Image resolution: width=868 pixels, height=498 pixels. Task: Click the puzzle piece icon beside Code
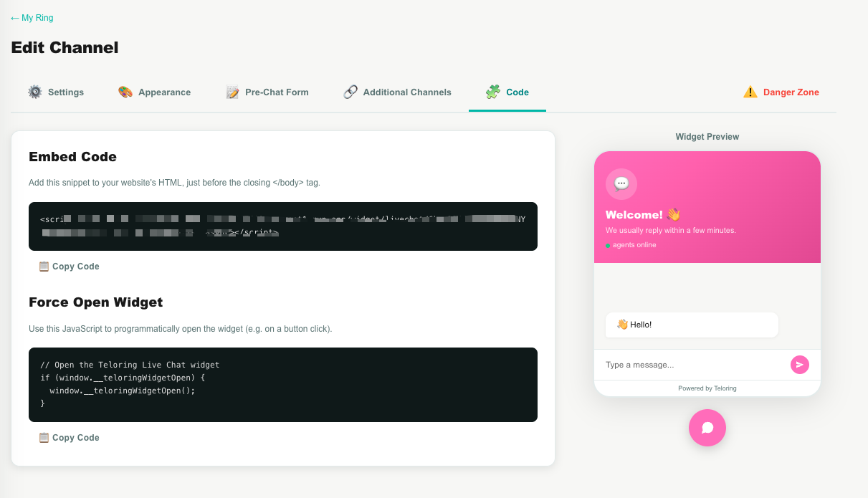point(493,92)
